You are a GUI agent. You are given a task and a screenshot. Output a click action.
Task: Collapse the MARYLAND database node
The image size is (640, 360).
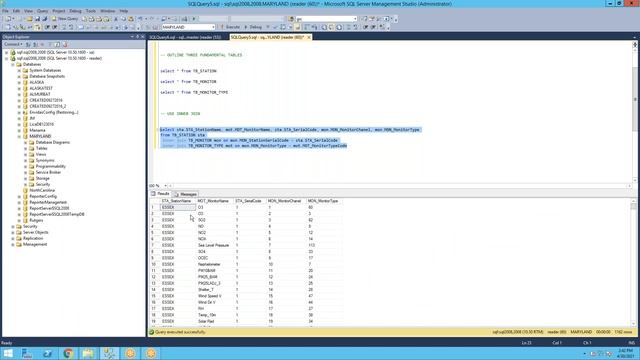pos(19,136)
